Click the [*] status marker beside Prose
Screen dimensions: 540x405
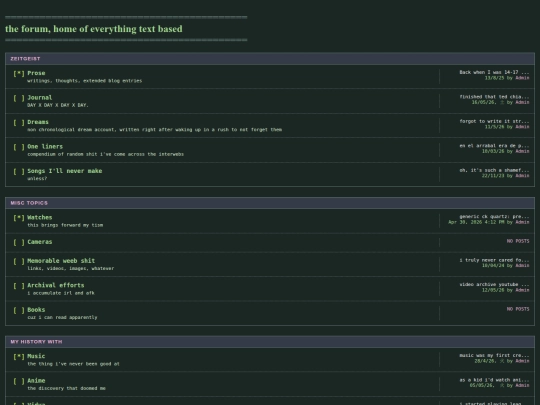click(x=19, y=73)
